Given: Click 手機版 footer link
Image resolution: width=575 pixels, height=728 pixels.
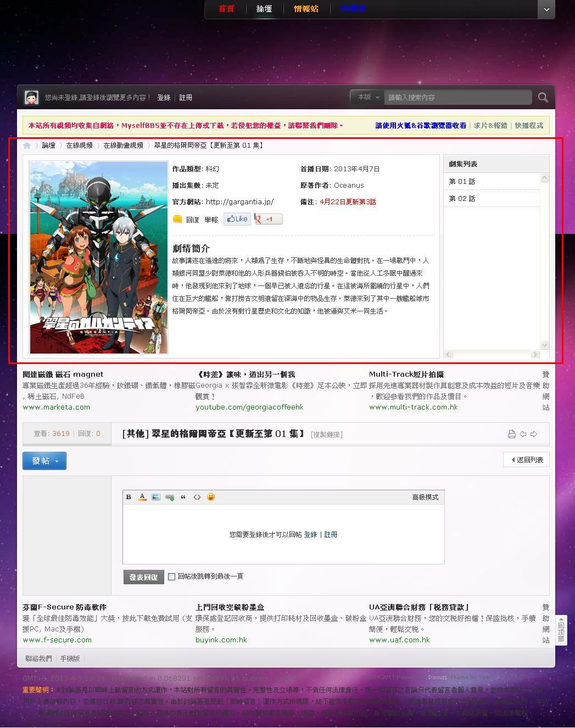Looking at the screenshot, I should (70, 659).
